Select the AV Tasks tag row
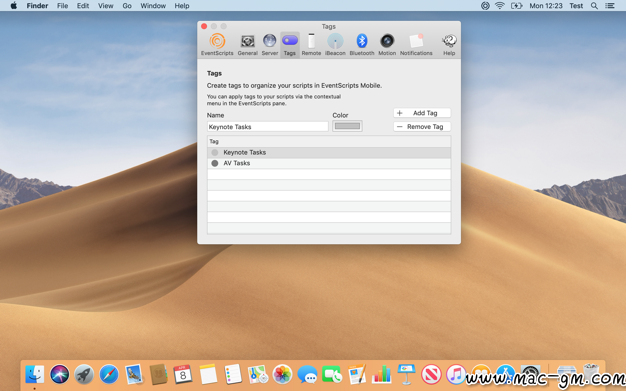The height and width of the screenshot is (391, 626). (329, 163)
